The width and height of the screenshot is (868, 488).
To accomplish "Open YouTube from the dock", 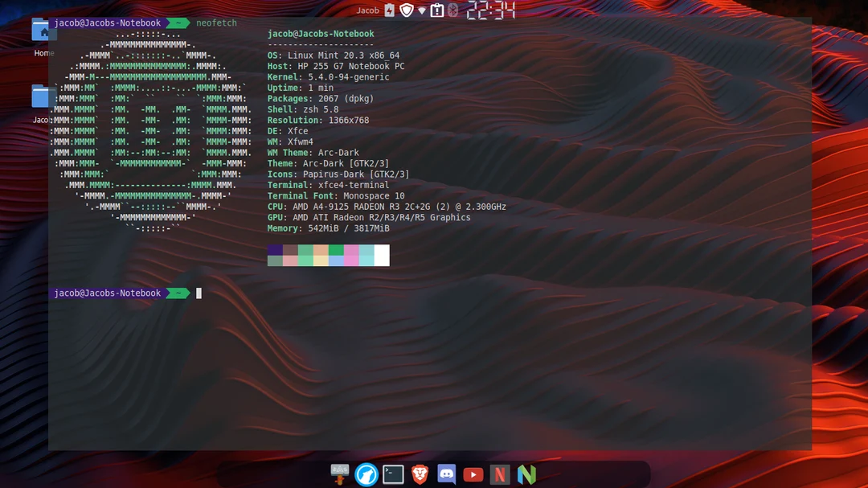I will (x=473, y=474).
